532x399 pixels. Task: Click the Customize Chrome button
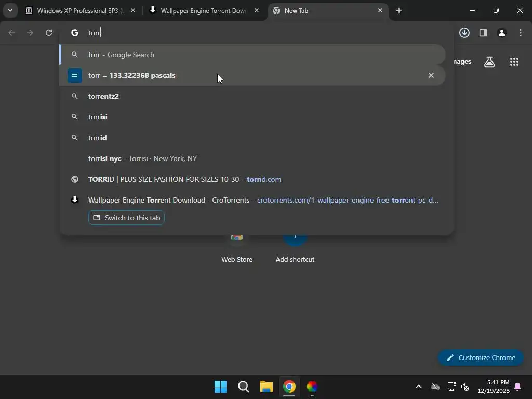[x=481, y=357]
